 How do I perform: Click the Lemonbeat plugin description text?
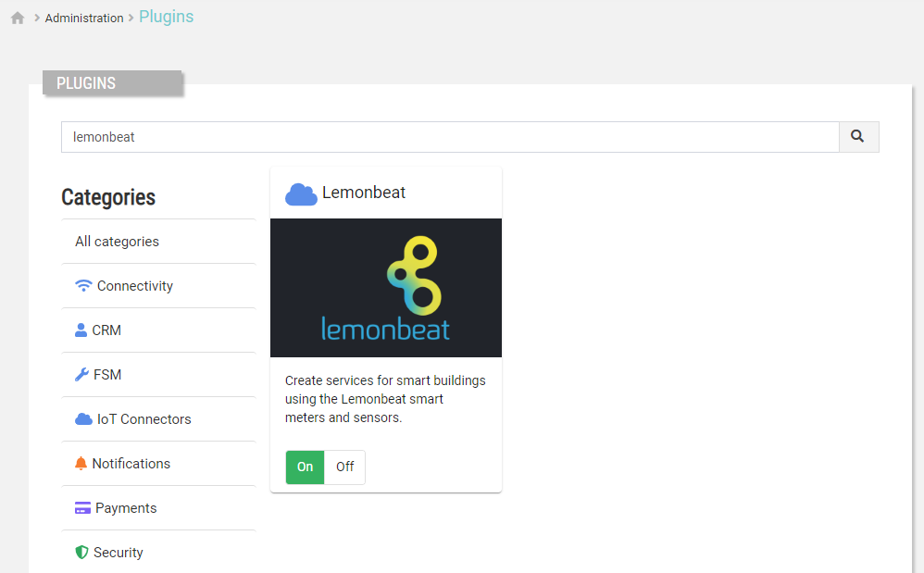click(385, 399)
